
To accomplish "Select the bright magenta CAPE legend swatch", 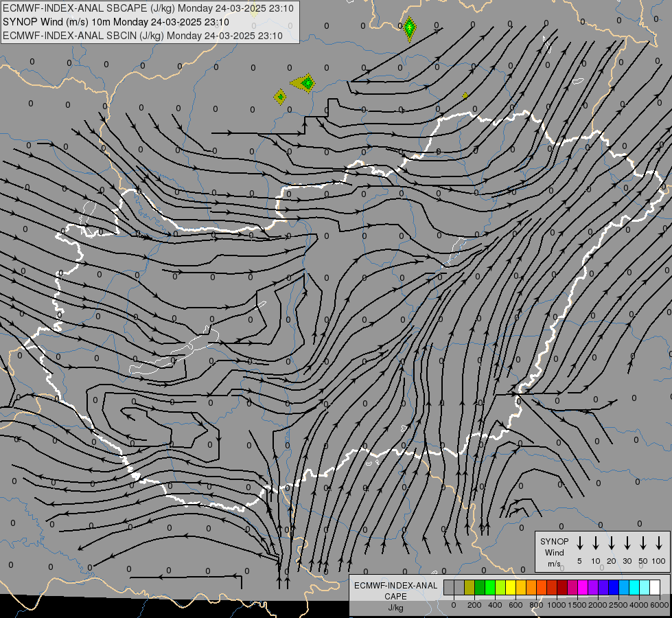I will (583, 587).
